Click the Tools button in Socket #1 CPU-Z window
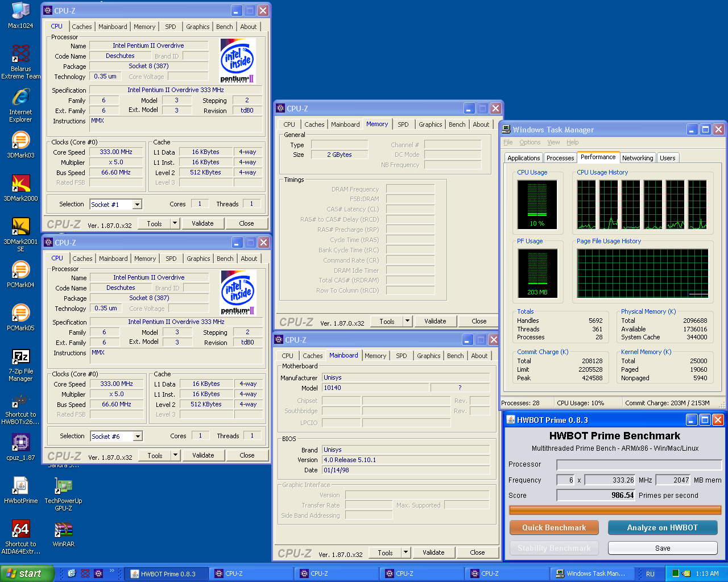Screen dimensions: 728x582 [x=155, y=223]
